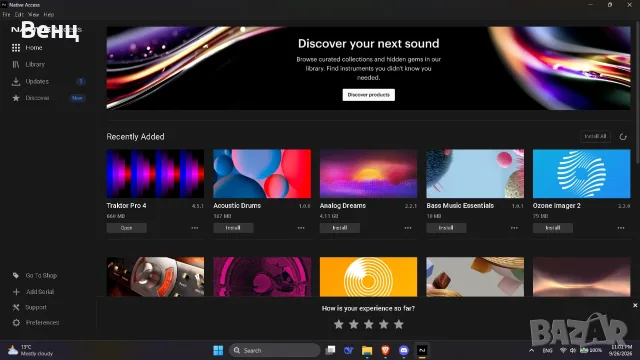640x360 pixels.
Task: Open more options for Bass Music Essentials
Action: (x=514, y=228)
